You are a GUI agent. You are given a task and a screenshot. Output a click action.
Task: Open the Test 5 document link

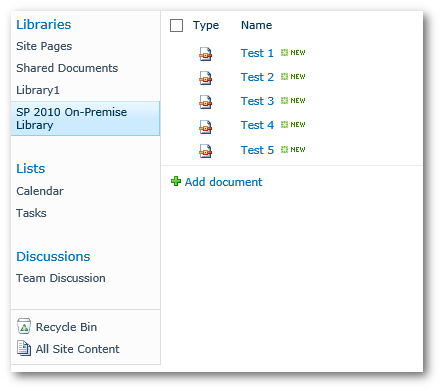coord(257,150)
